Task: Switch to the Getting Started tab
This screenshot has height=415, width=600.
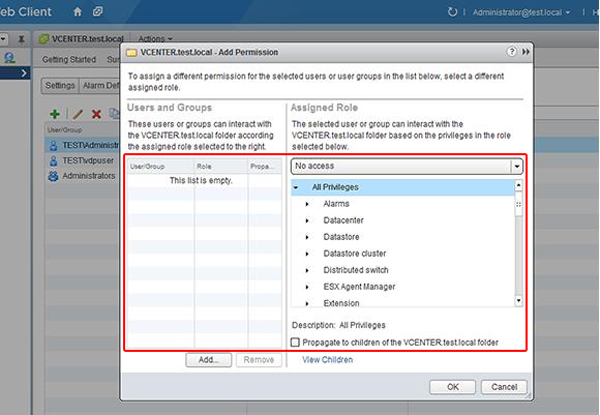Action: (69, 60)
